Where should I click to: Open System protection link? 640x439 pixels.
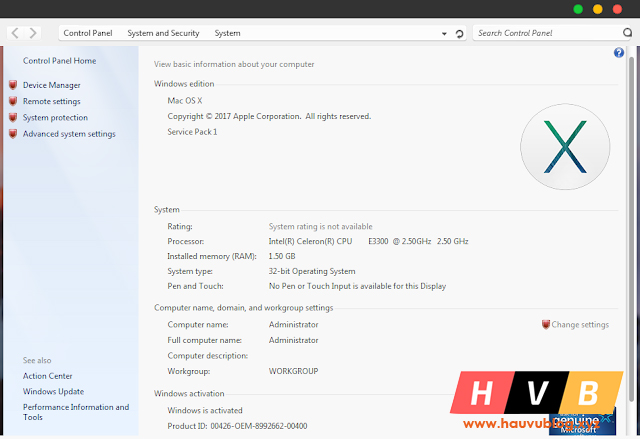55,118
